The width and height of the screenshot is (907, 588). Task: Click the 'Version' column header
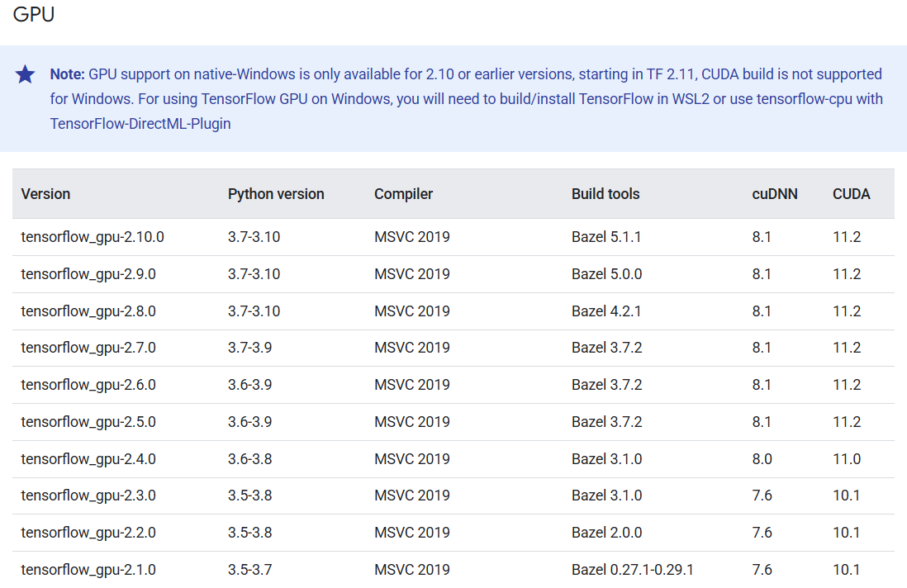click(x=45, y=194)
